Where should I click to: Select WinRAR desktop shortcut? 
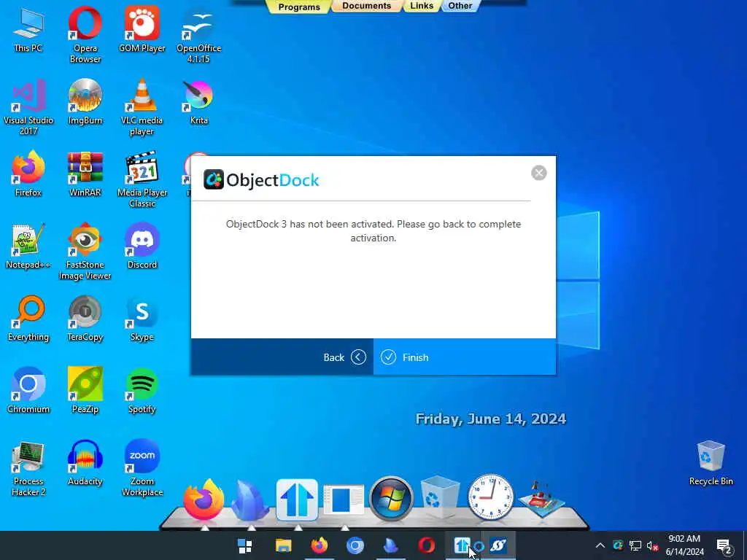point(85,174)
